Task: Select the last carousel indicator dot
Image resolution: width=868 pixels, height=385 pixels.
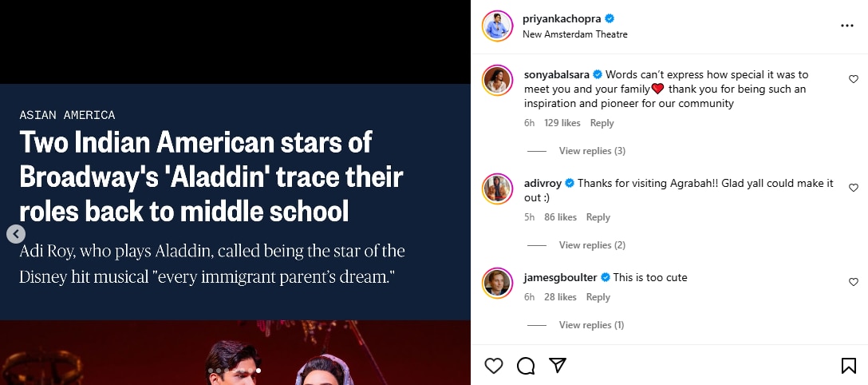Action: click(x=258, y=371)
